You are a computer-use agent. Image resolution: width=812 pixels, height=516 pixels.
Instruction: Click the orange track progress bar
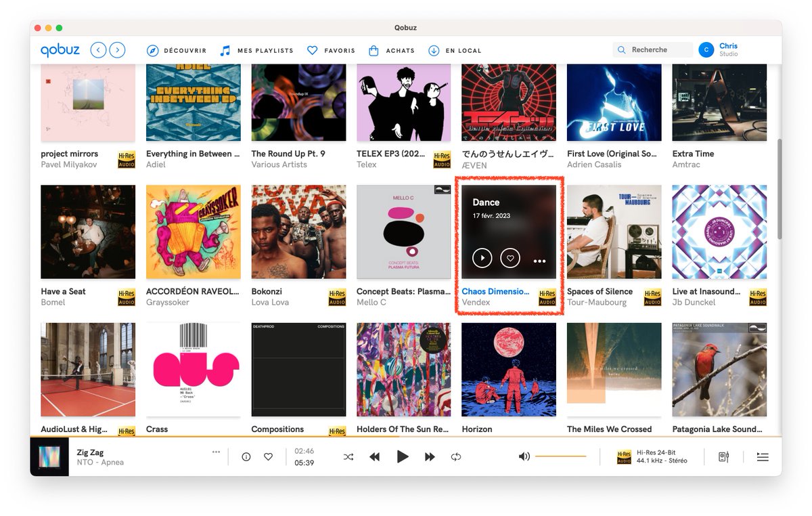pyautogui.click(x=406, y=437)
